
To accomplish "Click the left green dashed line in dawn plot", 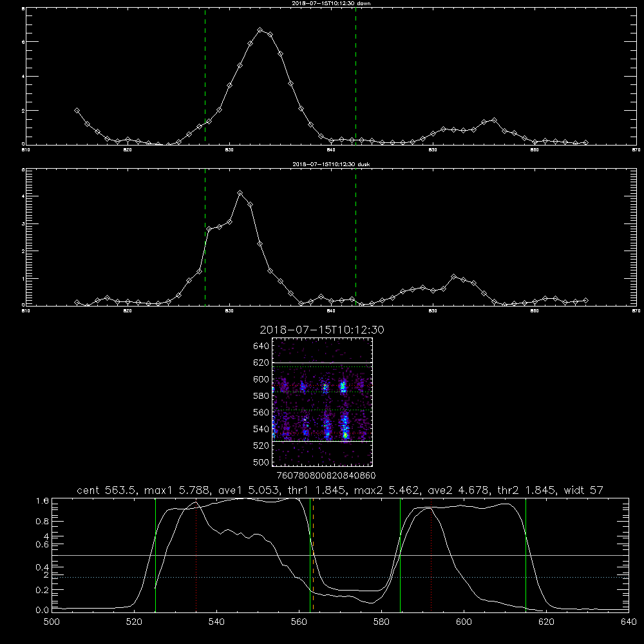I will 205,76.
